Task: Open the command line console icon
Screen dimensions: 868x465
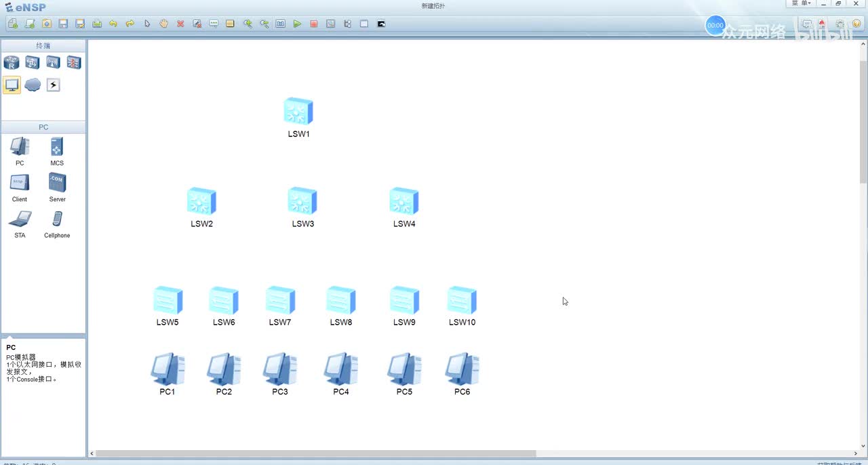Action: point(381,24)
